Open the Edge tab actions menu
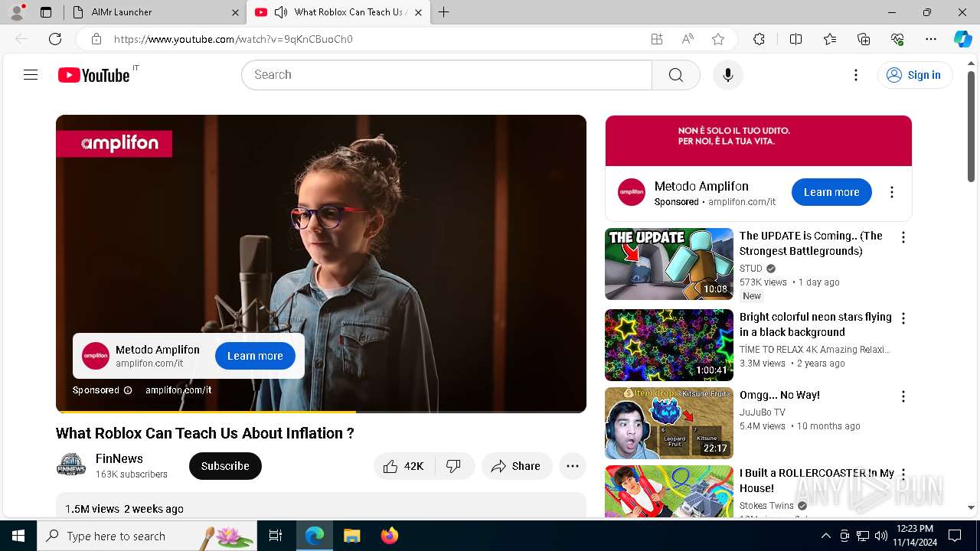This screenshot has width=980, height=551. (x=46, y=12)
